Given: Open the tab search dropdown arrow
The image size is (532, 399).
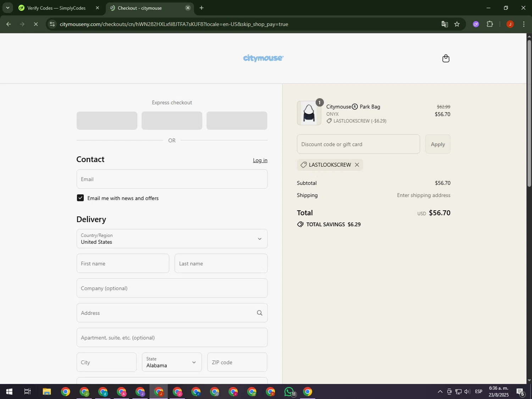Looking at the screenshot, I should (7, 8).
